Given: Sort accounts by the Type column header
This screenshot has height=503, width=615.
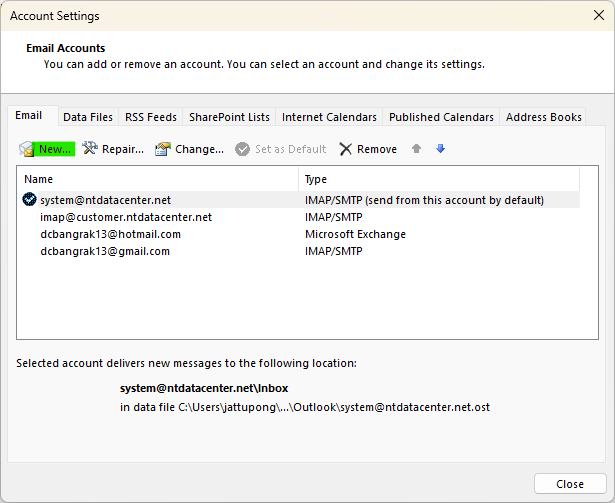Looking at the screenshot, I should tap(438, 179).
